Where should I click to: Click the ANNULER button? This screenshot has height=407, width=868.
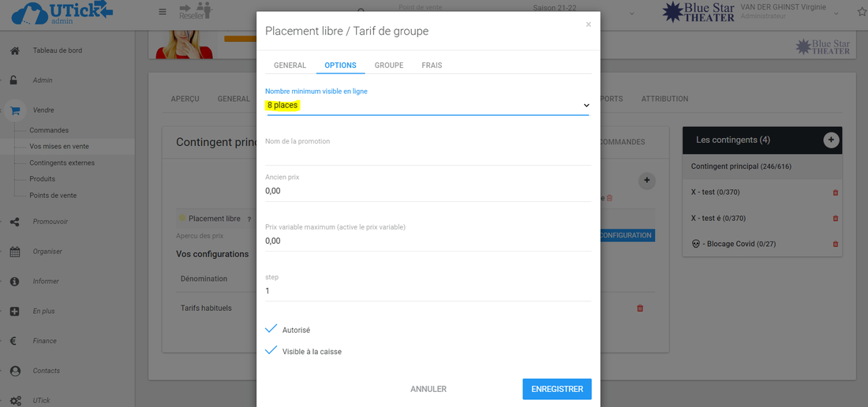(428, 389)
